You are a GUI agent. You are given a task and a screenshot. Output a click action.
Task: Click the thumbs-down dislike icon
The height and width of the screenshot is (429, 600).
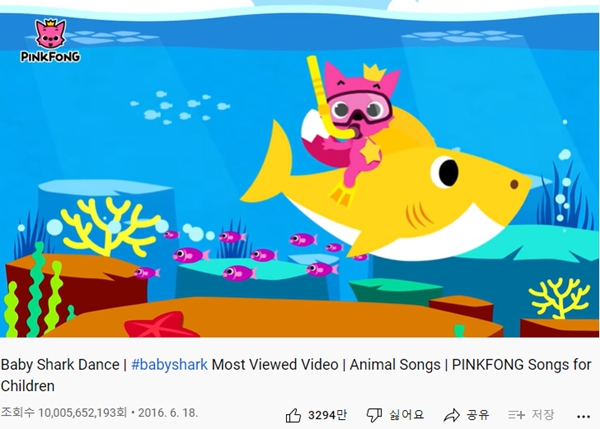click(374, 415)
